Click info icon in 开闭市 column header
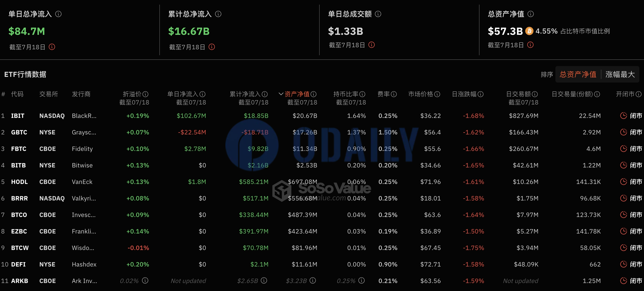The height and width of the screenshot is (291, 644). point(639,94)
